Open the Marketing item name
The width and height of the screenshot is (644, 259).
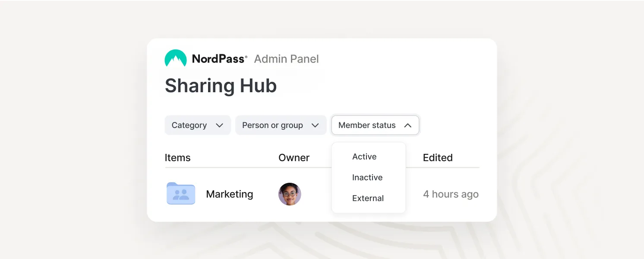(x=230, y=194)
